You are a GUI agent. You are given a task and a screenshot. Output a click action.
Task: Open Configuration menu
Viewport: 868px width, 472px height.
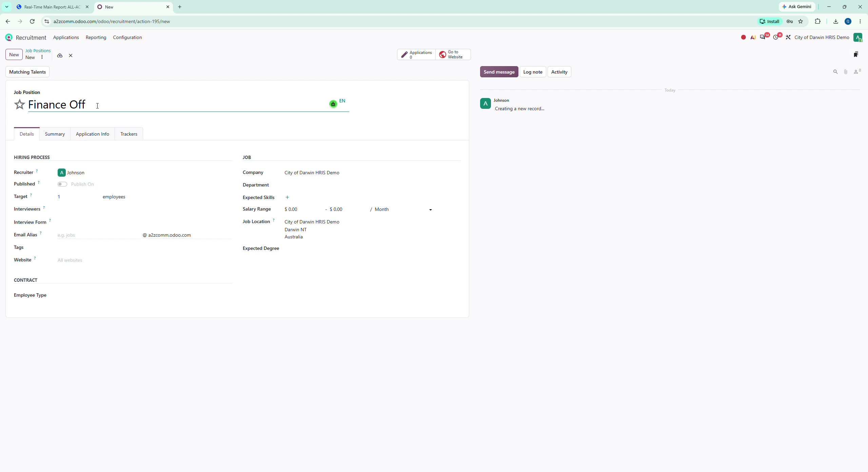pos(127,37)
